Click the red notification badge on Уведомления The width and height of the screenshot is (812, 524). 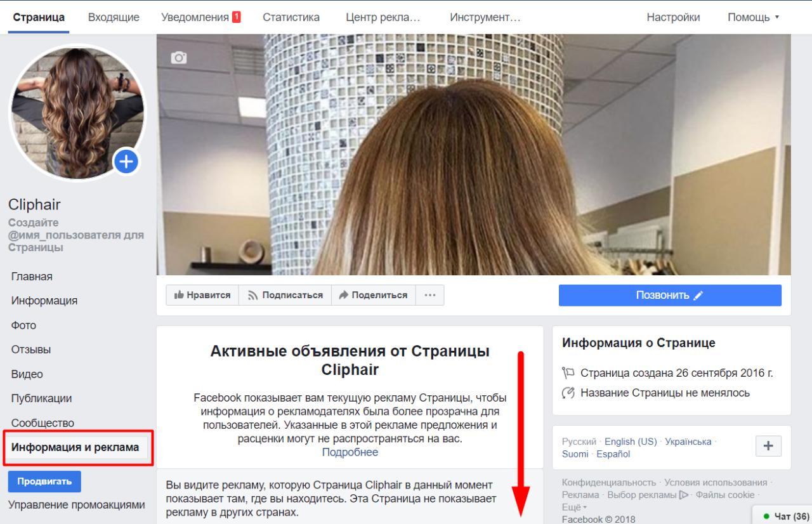(x=237, y=17)
